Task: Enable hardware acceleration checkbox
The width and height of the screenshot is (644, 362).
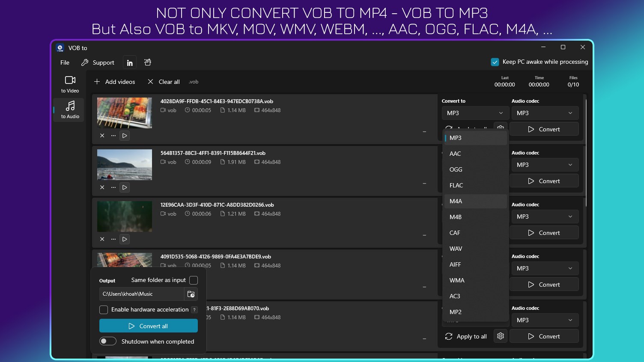Action: (x=103, y=309)
